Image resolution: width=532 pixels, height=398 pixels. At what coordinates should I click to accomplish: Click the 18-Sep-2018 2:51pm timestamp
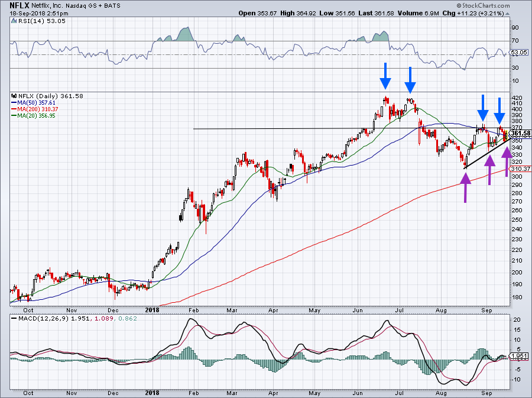(39, 14)
